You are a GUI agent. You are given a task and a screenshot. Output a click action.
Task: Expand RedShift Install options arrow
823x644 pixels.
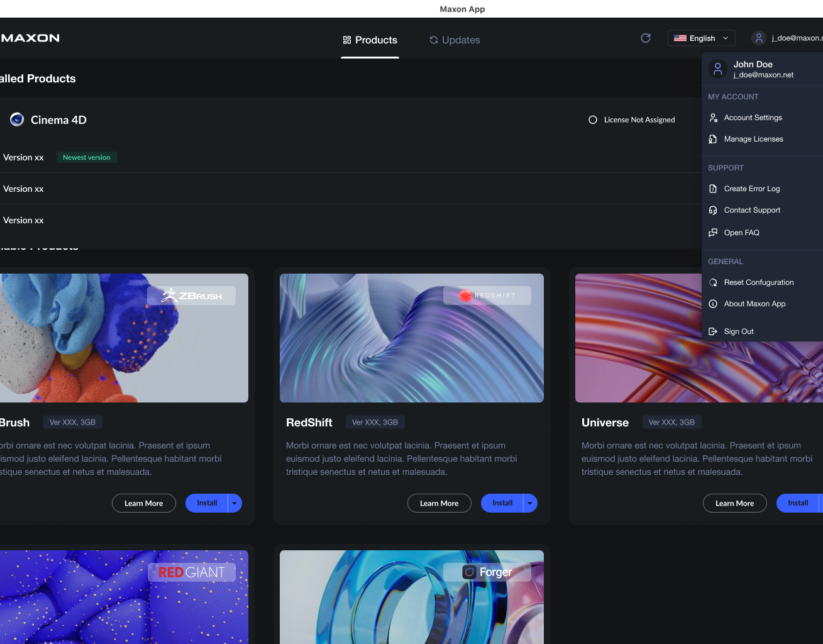(x=530, y=503)
